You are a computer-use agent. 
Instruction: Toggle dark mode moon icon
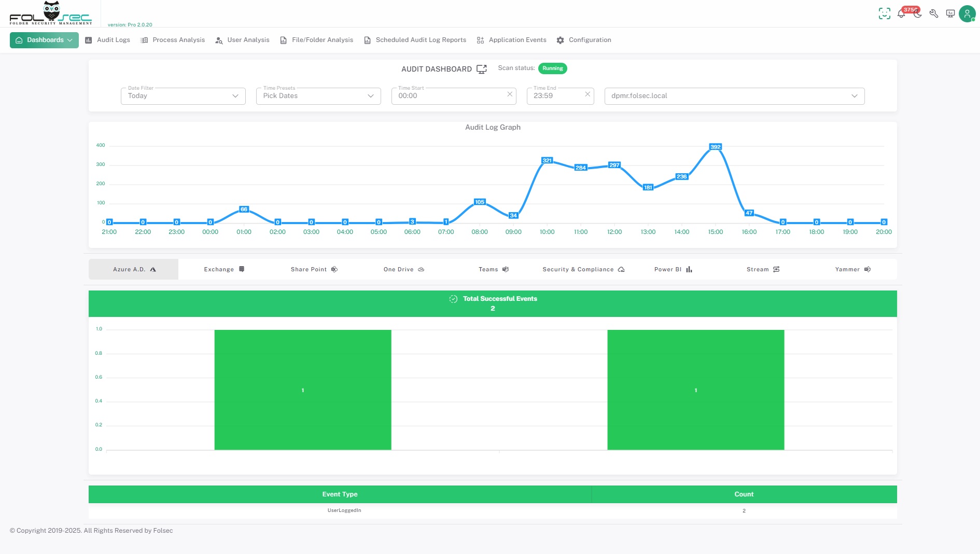click(918, 14)
